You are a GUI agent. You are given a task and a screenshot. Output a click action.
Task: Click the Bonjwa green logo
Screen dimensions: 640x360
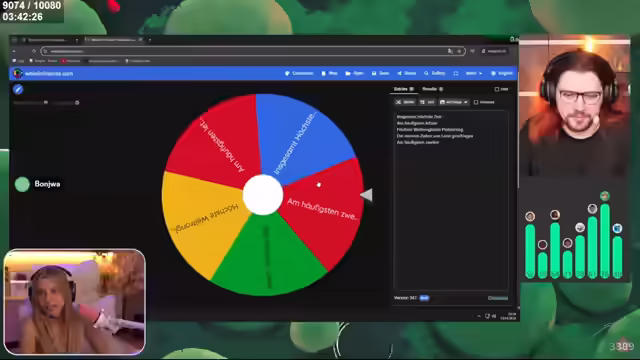[22, 184]
